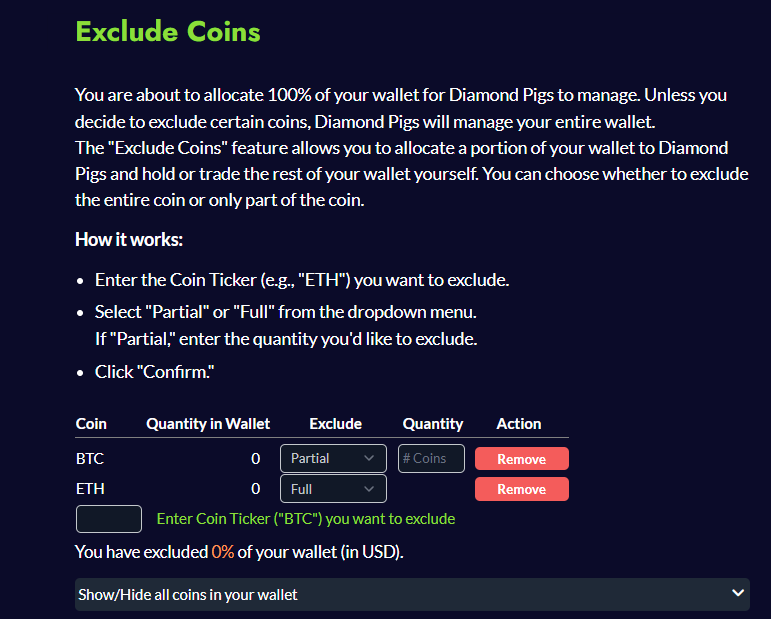This screenshot has height=619, width=771.
Task: Click the 'Exclude' column header
Action: pos(335,424)
